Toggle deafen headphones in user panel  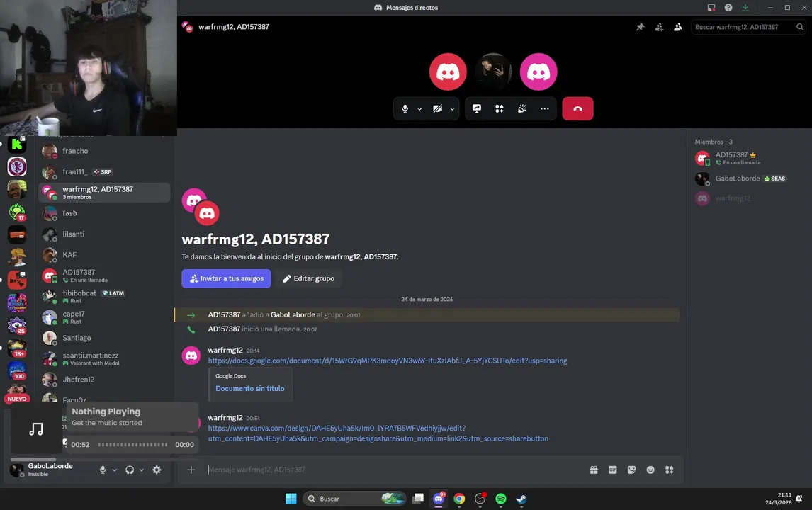tap(130, 470)
